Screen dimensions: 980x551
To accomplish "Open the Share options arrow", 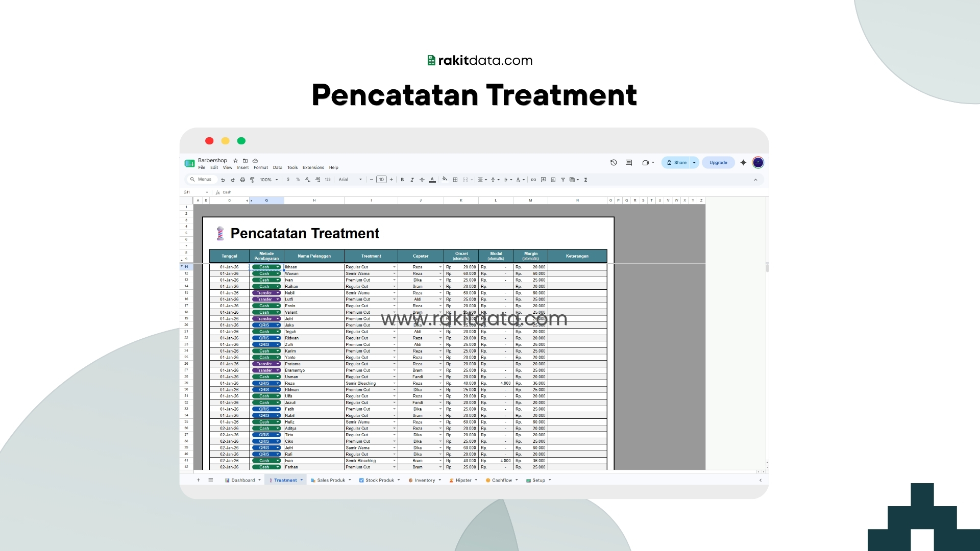I will pos(694,163).
